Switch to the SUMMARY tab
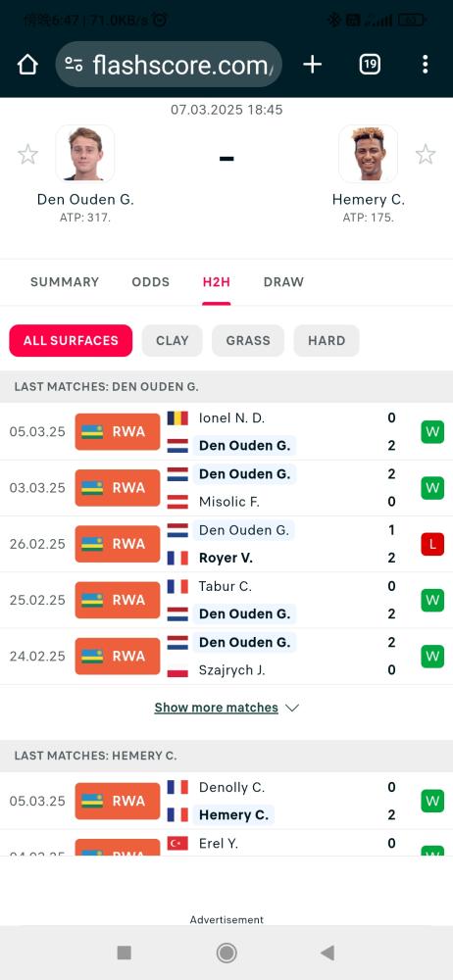Screen dimensions: 453x980 click(x=65, y=282)
